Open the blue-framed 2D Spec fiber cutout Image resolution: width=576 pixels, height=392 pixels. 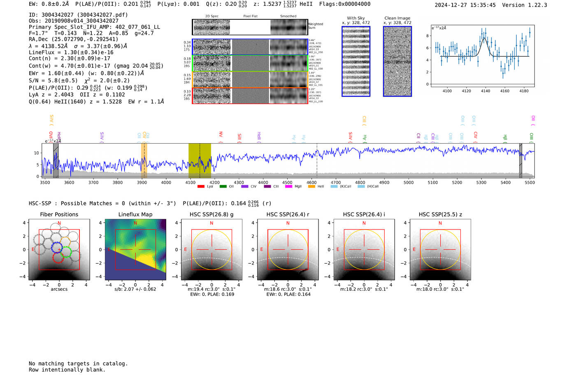click(x=212, y=47)
